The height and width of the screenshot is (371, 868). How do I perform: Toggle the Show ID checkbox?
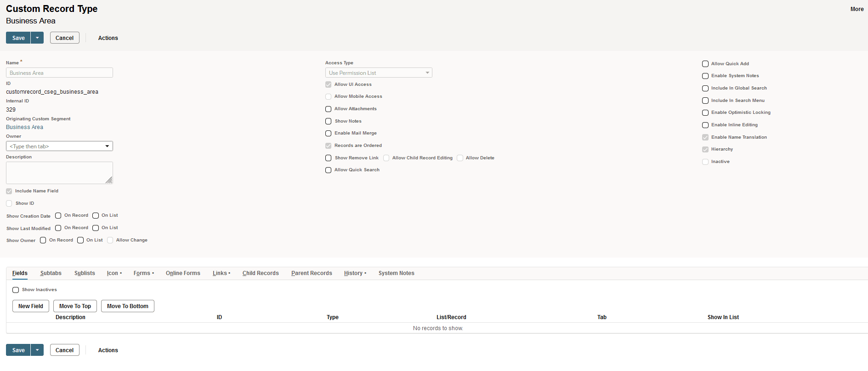[9, 203]
